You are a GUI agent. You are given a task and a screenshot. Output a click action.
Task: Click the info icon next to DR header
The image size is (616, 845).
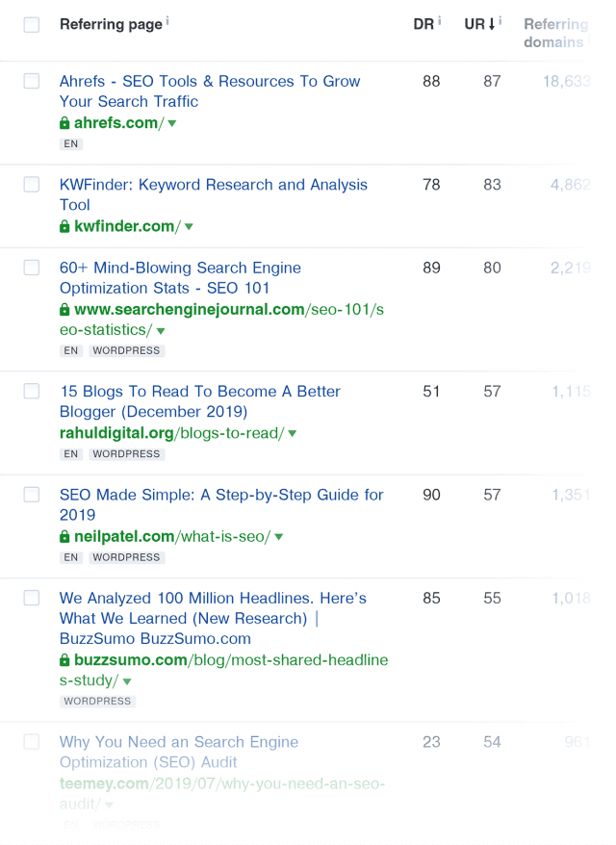pos(440,21)
